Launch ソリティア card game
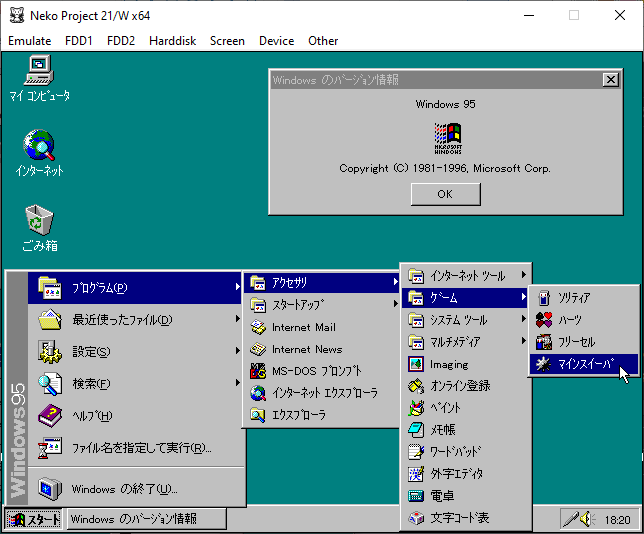Screen dimensions: 644x534 pyautogui.click(x=583, y=298)
